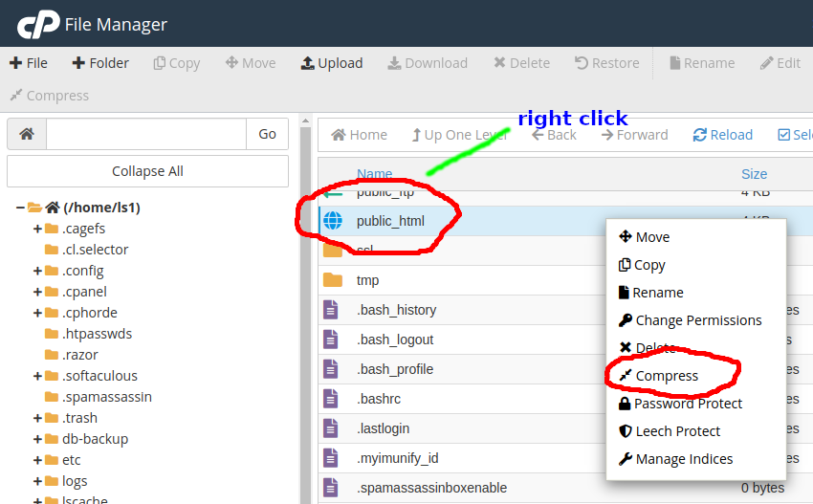Click the .bash_history file icon

click(331, 310)
